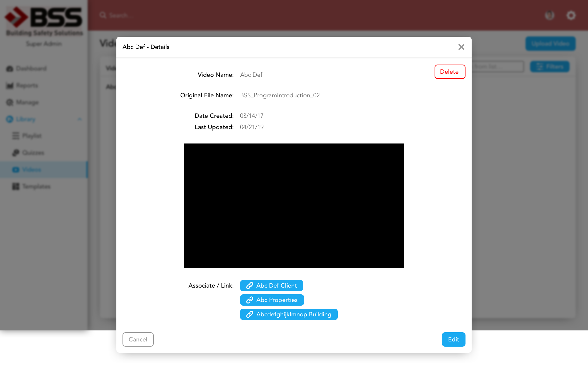Click the Manage icon in the sidebar

pyautogui.click(x=10, y=102)
